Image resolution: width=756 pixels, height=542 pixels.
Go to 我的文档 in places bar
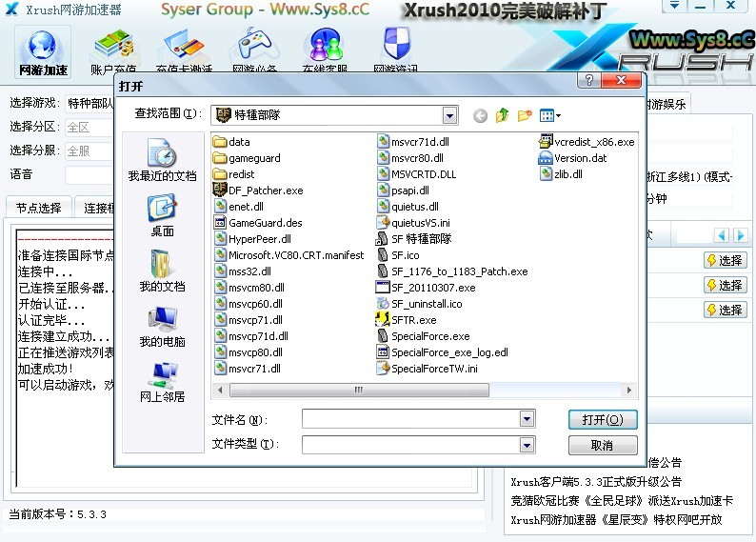162,271
